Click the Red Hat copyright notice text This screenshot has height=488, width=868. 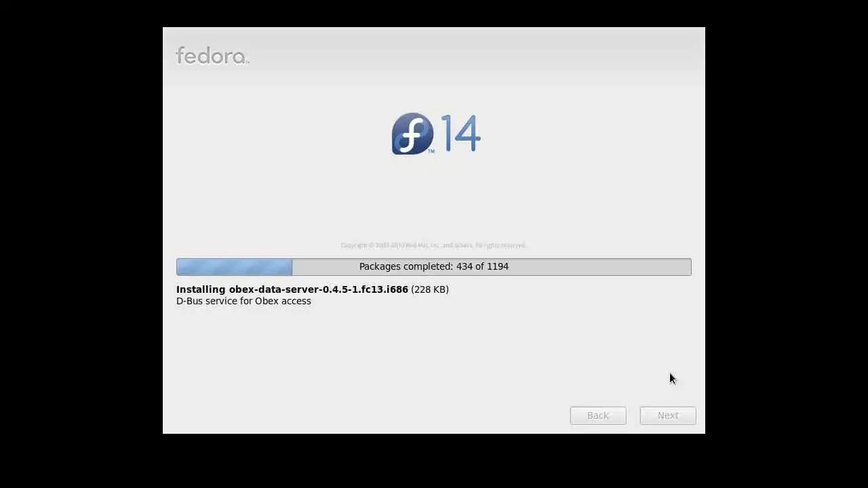[x=433, y=245]
